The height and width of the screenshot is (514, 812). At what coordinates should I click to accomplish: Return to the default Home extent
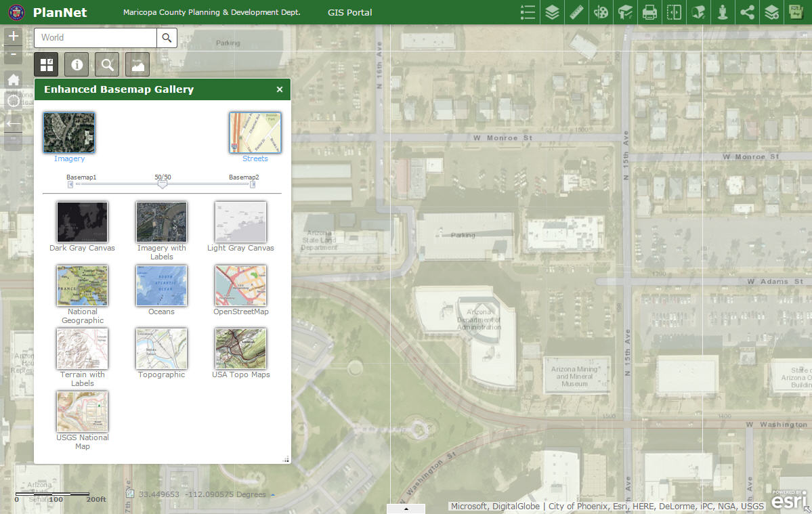(14, 80)
